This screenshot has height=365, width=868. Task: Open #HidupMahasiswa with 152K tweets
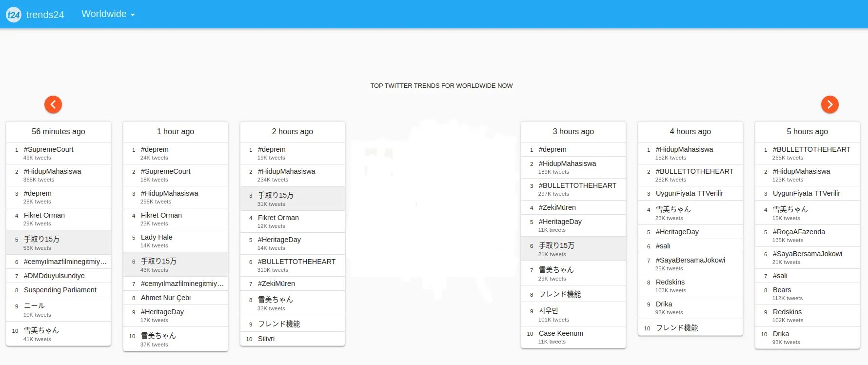685,149
